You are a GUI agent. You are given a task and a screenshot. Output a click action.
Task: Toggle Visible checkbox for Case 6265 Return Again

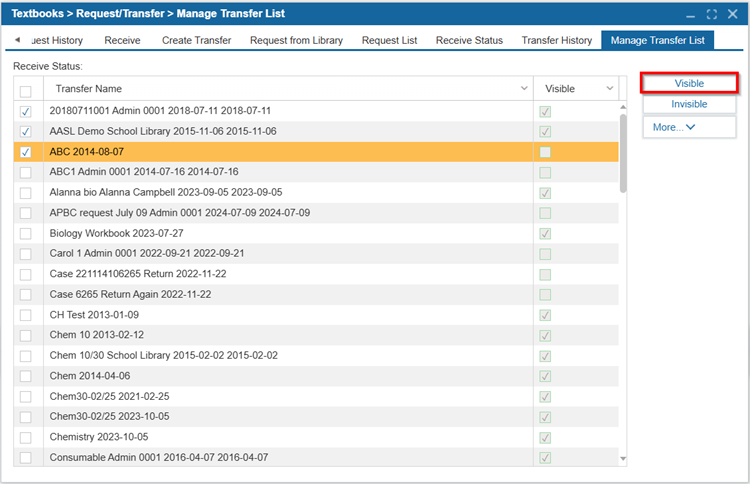click(x=545, y=295)
